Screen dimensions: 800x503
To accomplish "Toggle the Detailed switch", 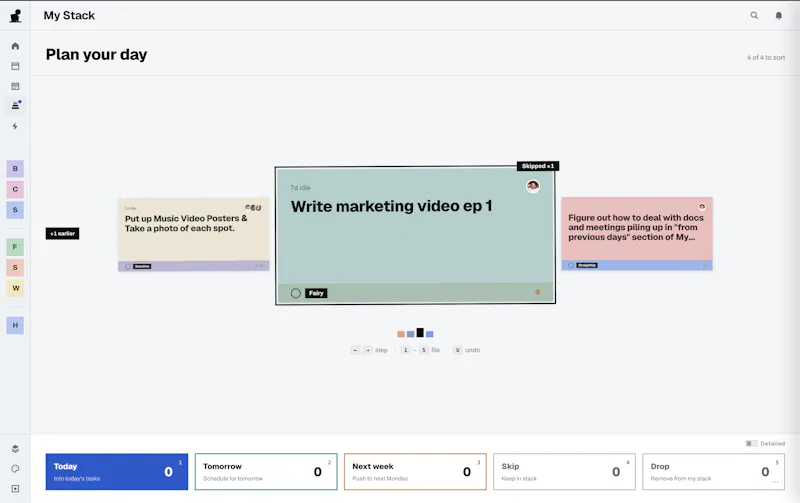I will coord(751,443).
